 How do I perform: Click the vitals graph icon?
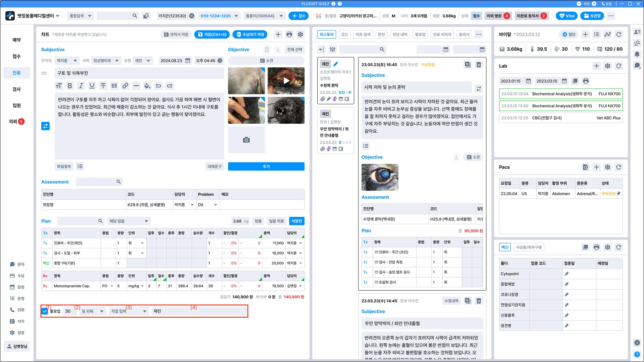click(608, 35)
